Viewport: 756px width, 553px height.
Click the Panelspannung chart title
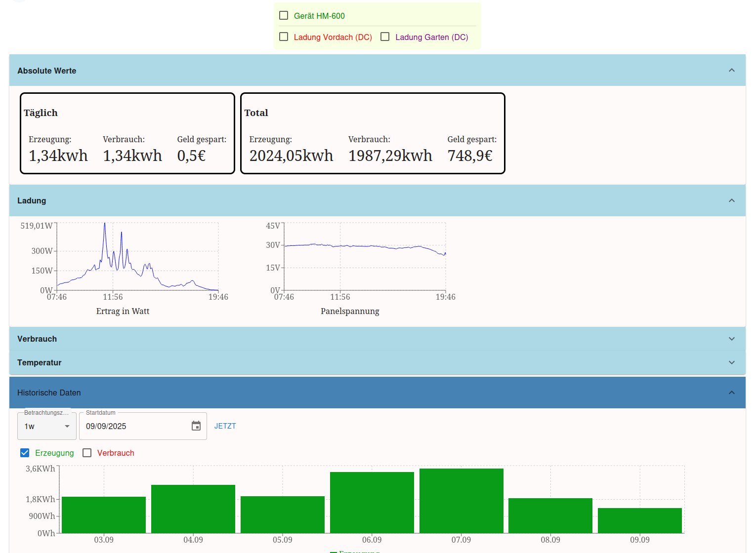point(350,311)
